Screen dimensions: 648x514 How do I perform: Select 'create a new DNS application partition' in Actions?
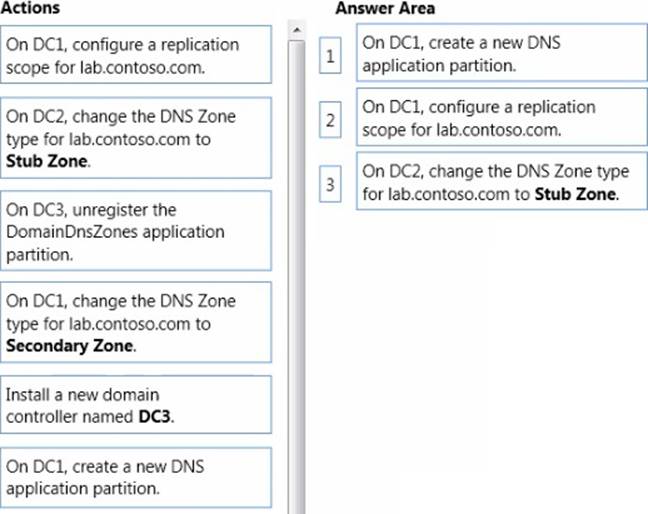pyautogui.click(x=137, y=477)
